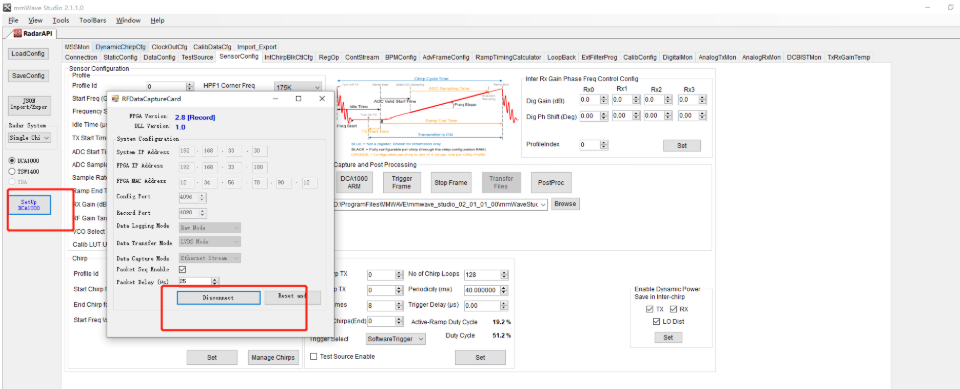The image size is (960, 389).
Task: Click the Trigger Frame button
Action: (x=401, y=182)
